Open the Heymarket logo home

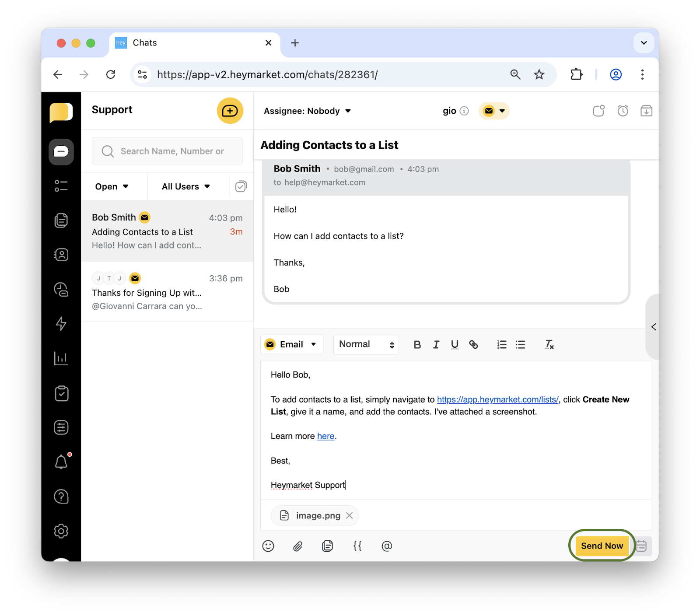click(x=61, y=113)
